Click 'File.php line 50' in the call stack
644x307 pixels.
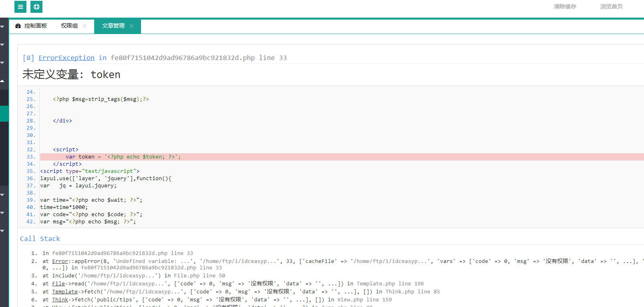pos(200,275)
